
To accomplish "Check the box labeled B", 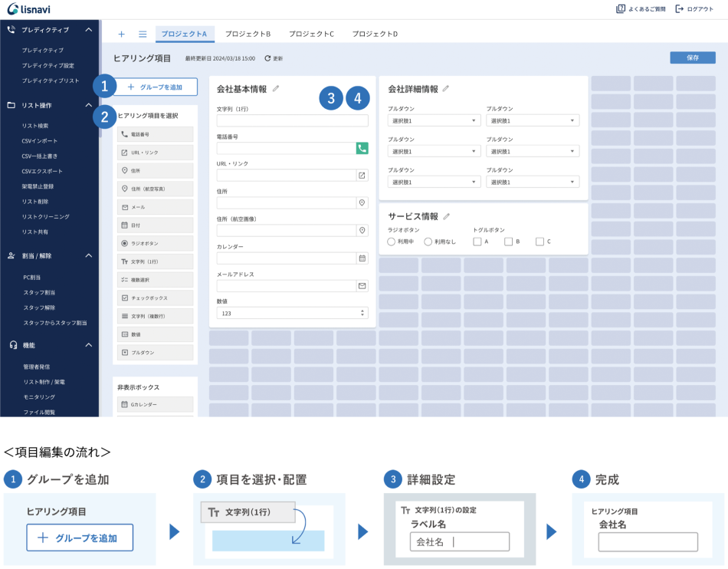I will (509, 242).
